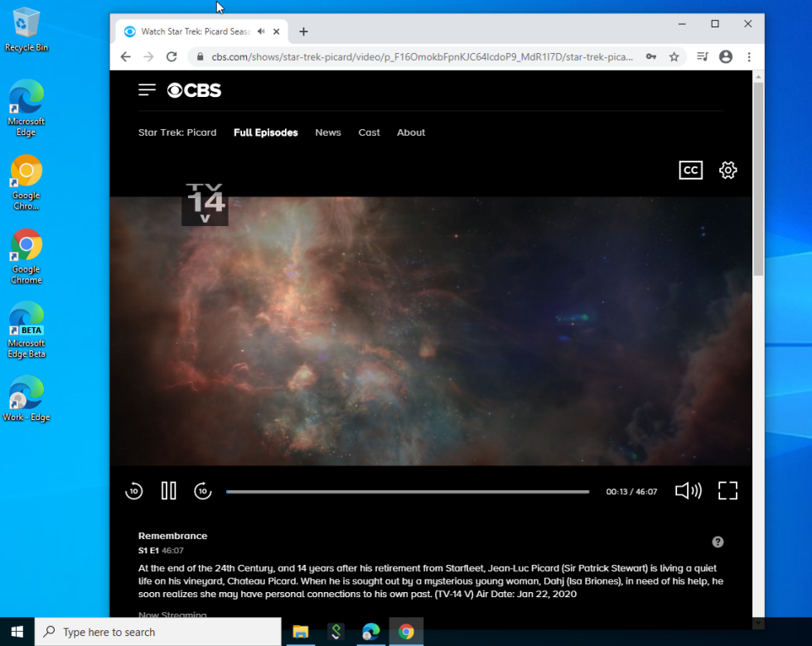
Task: Click the CBS logo
Action: point(193,89)
